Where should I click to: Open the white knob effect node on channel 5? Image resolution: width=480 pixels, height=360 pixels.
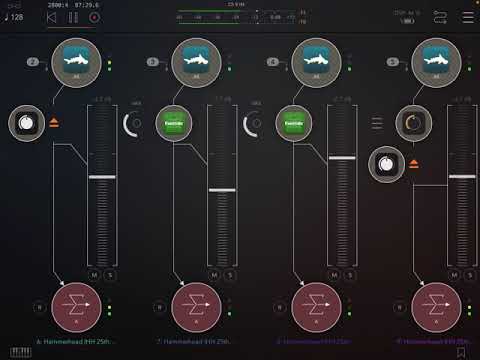click(x=386, y=164)
